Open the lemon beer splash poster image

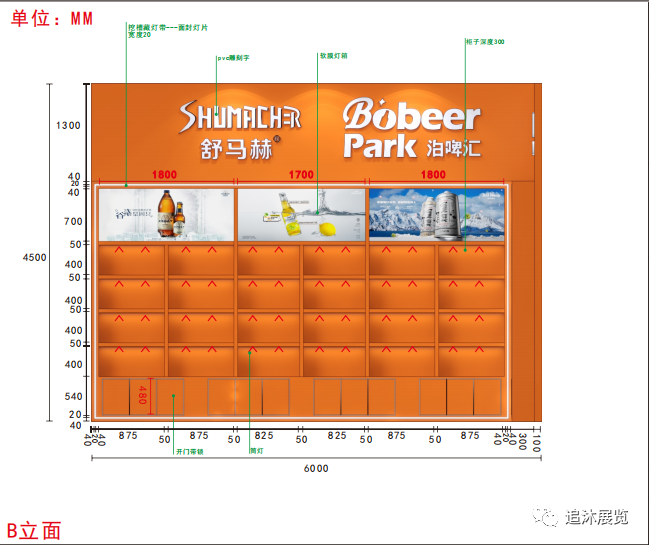pyautogui.click(x=301, y=215)
